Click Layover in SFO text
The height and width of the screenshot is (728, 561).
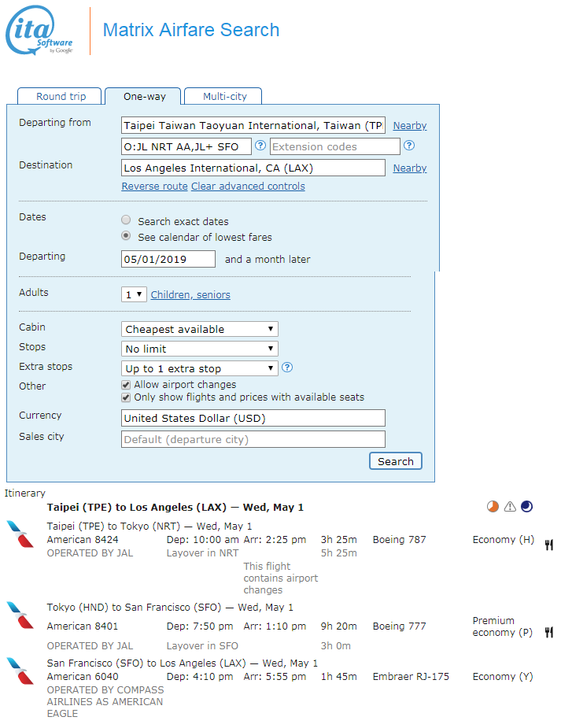point(202,646)
